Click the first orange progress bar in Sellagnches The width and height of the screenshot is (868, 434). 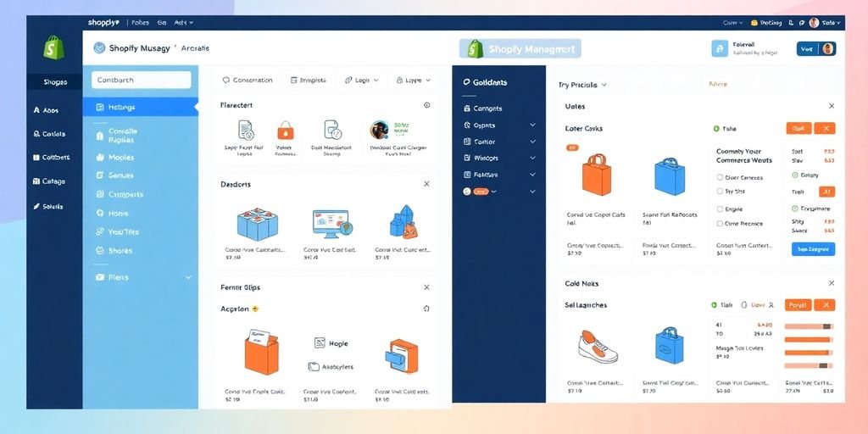click(809, 326)
